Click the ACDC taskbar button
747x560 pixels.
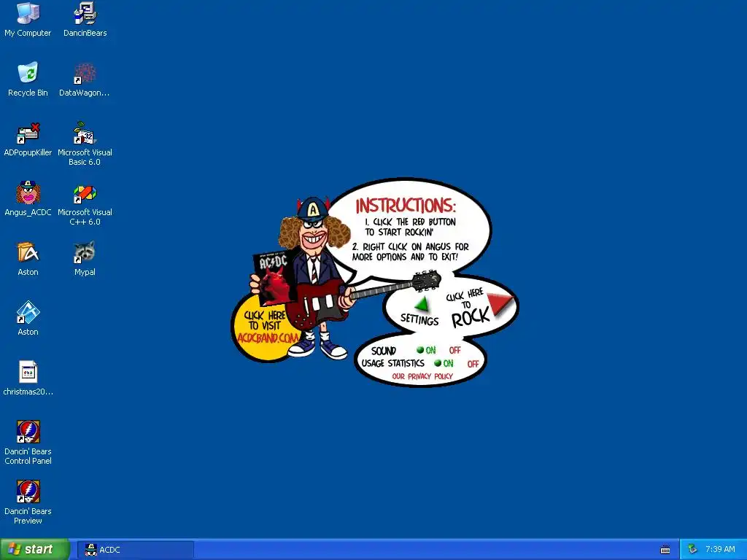(x=136, y=550)
